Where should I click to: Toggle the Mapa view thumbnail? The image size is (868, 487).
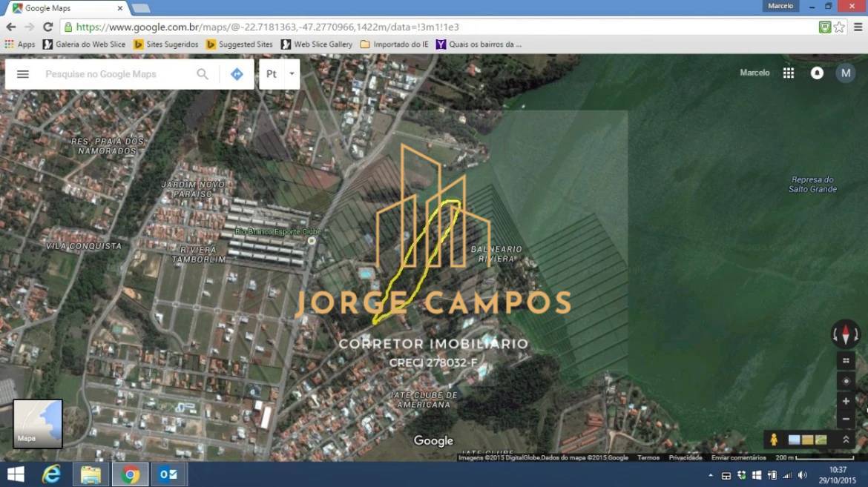(x=38, y=423)
